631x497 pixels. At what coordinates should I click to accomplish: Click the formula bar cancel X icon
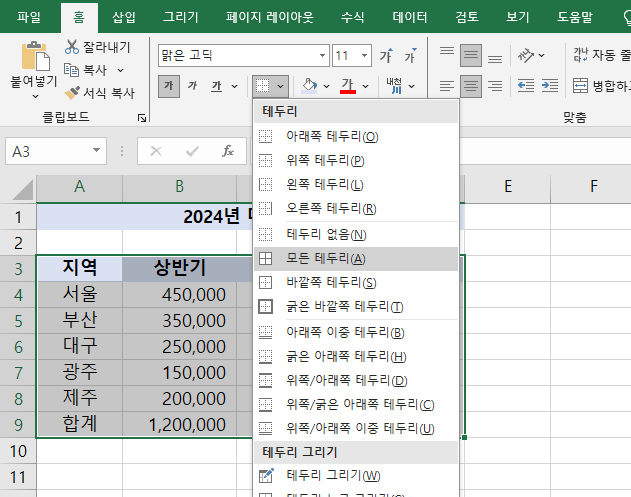pyautogui.click(x=156, y=151)
